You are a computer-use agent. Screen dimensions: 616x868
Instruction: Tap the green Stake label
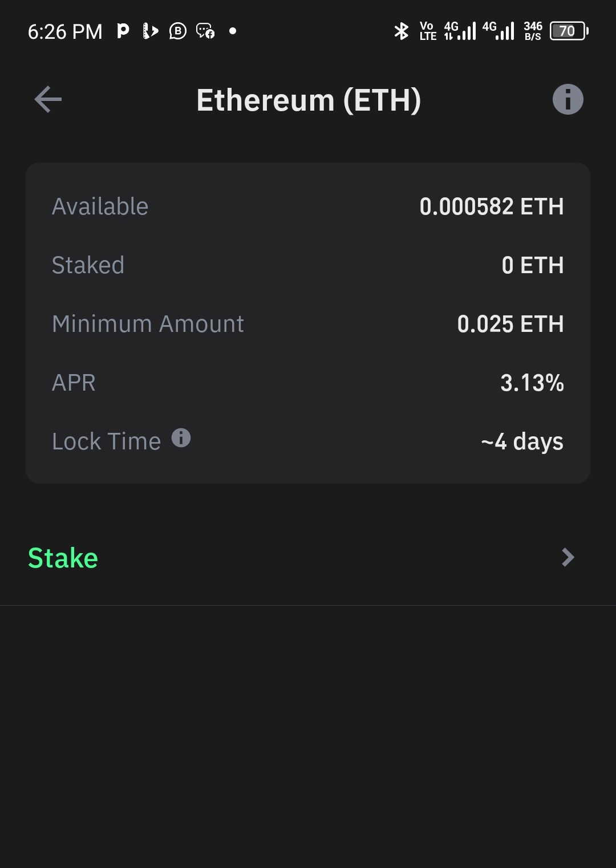click(x=63, y=558)
